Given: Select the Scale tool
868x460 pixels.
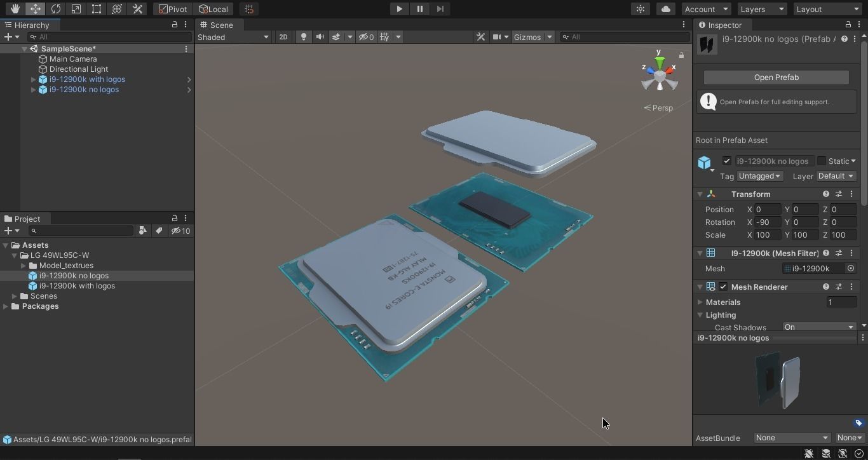Looking at the screenshot, I should [x=76, y=9].
